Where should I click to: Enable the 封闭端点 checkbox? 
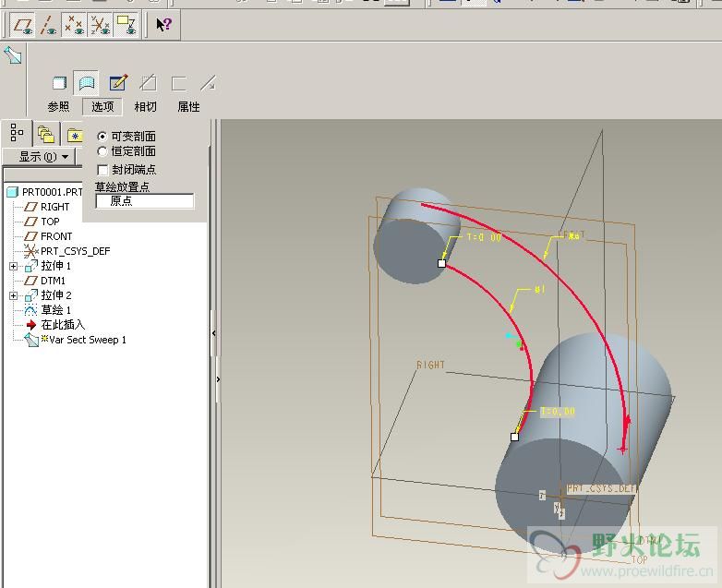102,170
